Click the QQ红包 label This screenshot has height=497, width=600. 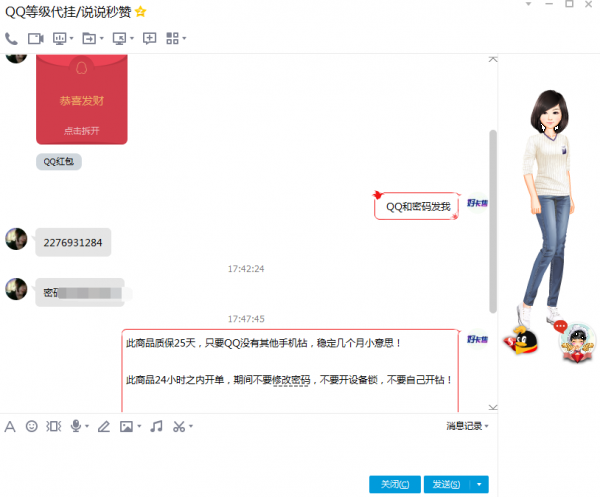pos(59,161)
